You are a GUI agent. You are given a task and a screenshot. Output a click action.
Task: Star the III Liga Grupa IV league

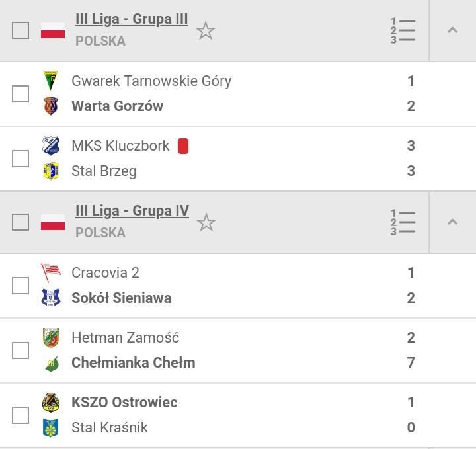(x=206, y=223)
